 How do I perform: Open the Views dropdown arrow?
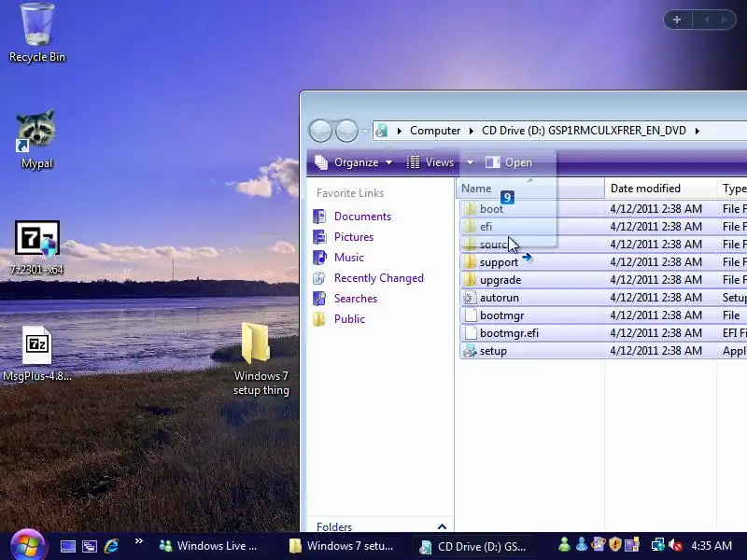pos(470,162)
